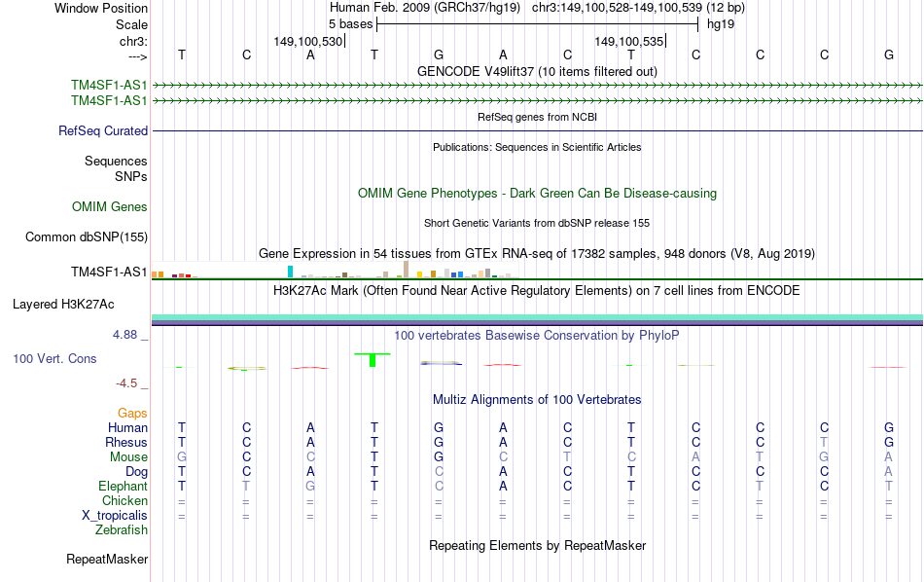The height and width of the screenshot is (582, 924).
Task: Select the X_tropicalis alignment row label
Action: tap(115, 516)
